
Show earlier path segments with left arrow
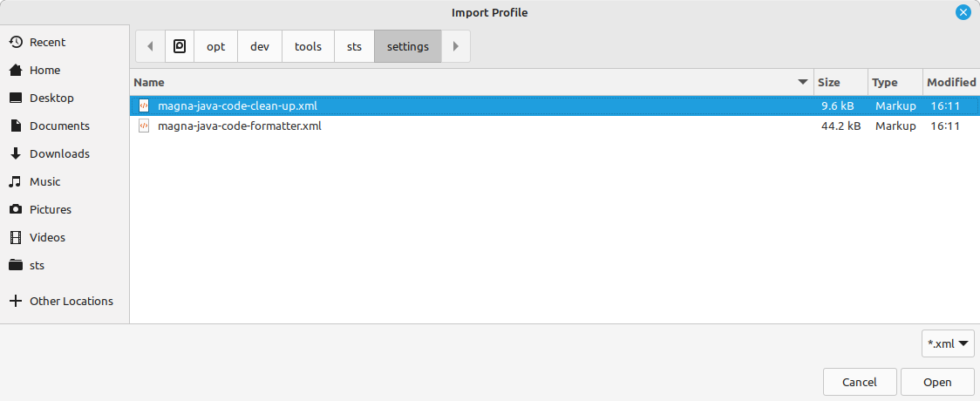150,46
